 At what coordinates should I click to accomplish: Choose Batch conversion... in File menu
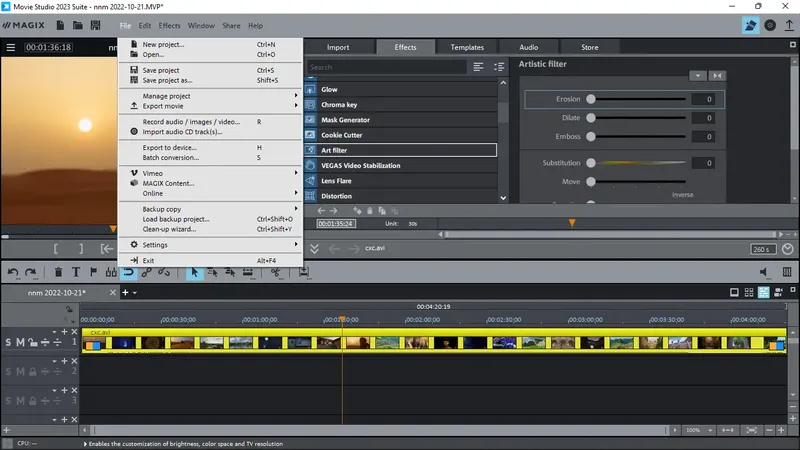pos(211,158)
